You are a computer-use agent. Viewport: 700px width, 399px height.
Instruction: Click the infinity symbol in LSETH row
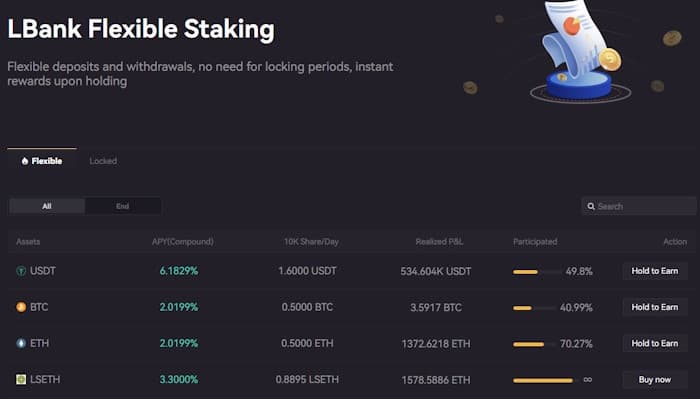[x=588, y=380]
